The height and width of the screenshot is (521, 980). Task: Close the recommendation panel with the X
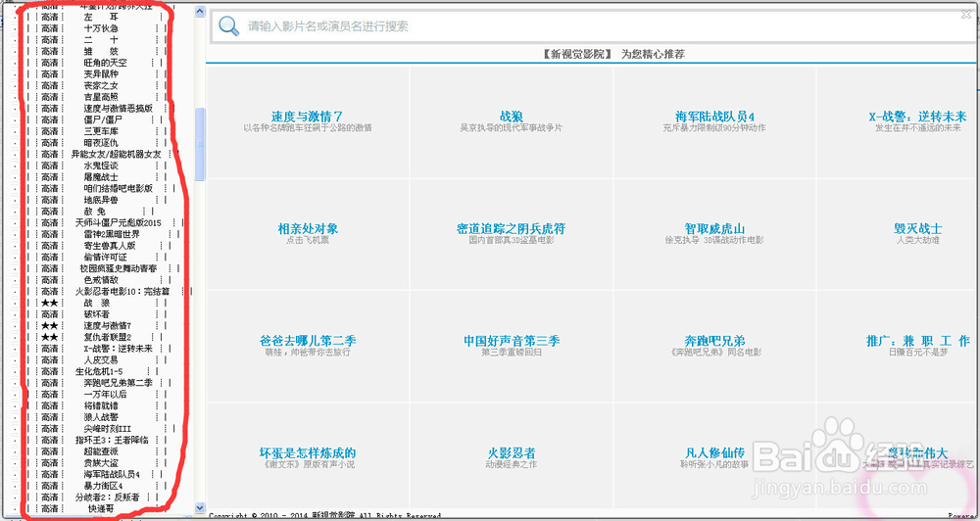(x=967, y=15)
